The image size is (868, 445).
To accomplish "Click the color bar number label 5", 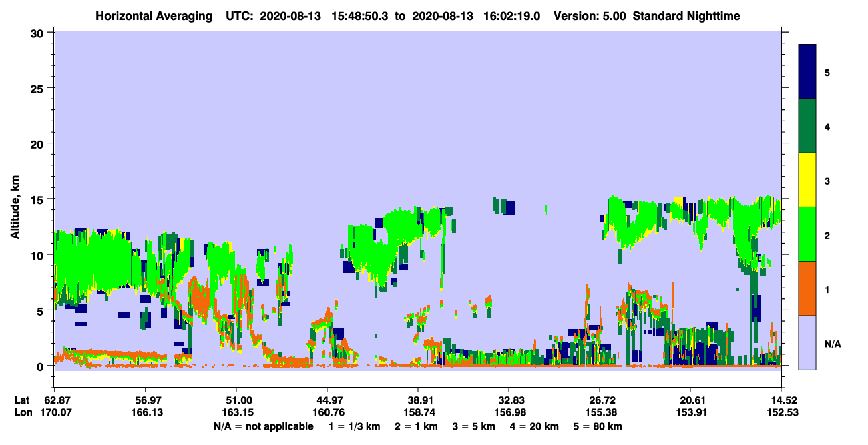I will pos(827,72).
